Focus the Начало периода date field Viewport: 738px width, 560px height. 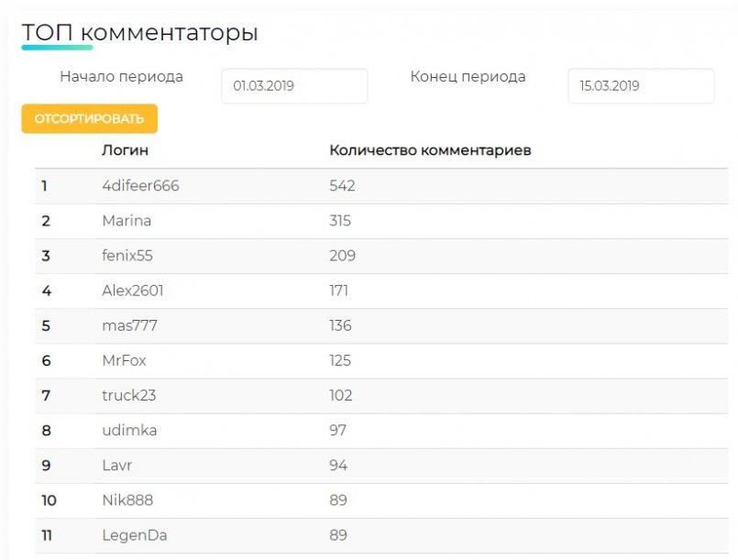pos(294,85)
